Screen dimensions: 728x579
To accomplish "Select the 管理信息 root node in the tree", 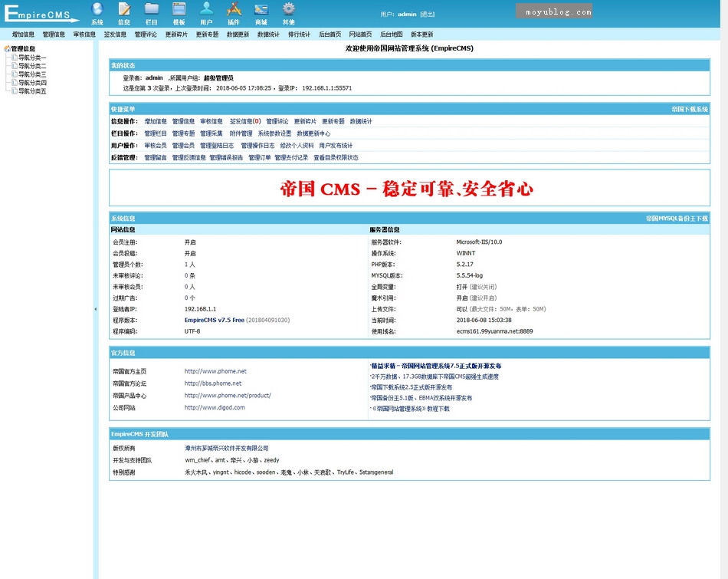I will [23, 48].
